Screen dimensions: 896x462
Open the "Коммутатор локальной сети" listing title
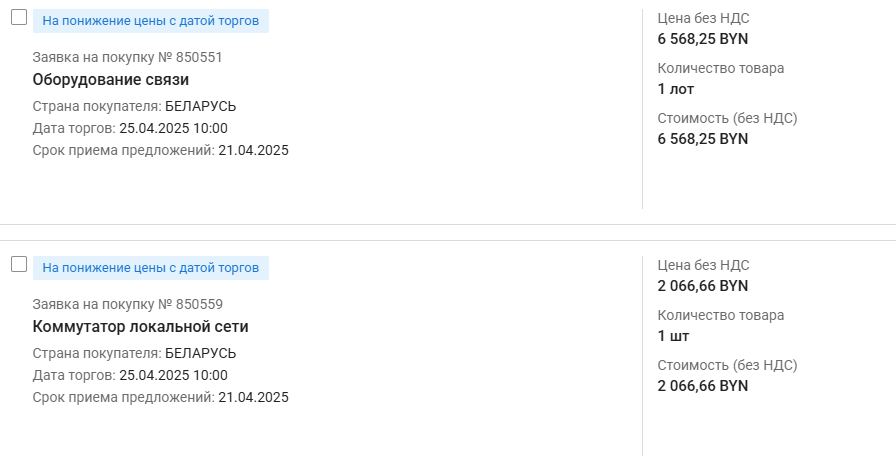(x=140, y=327)
